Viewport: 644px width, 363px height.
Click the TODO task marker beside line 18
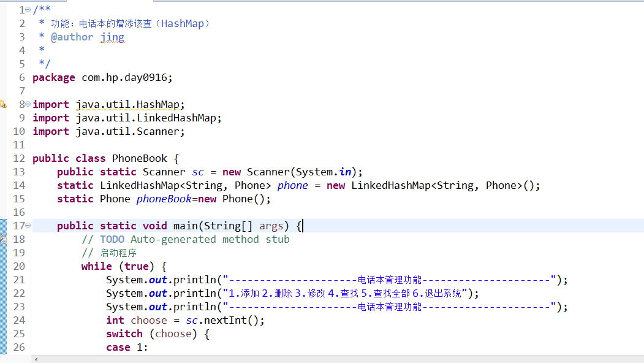3,239
